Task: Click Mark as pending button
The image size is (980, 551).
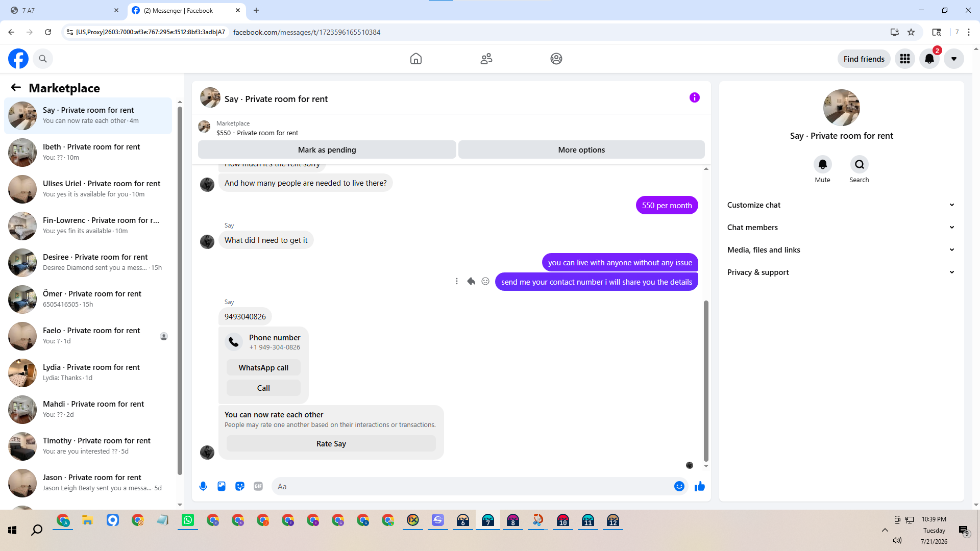Action: [x=327, y=150]
